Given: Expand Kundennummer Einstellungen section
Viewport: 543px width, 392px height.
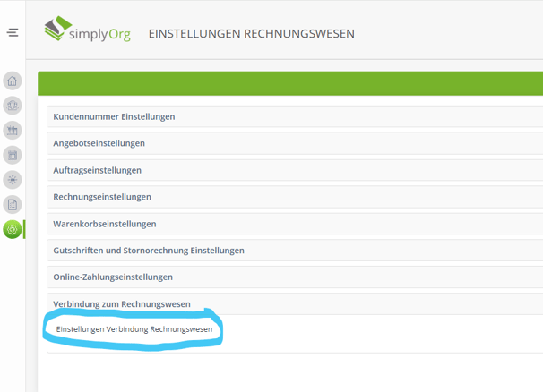Looking at the screenshot, I should pos(114,117).
